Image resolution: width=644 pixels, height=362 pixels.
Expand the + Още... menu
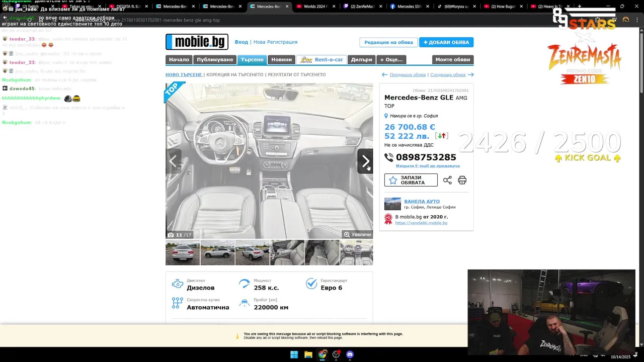[391, 59]
